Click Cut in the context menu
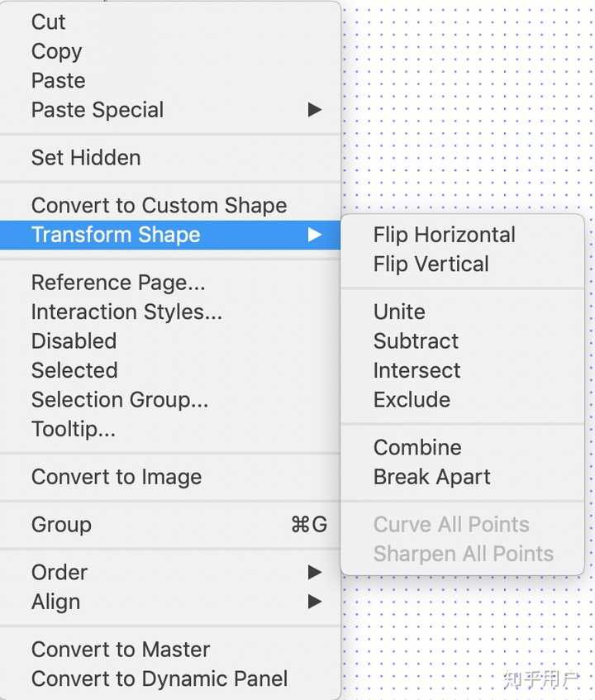 (x=48, y=22)
